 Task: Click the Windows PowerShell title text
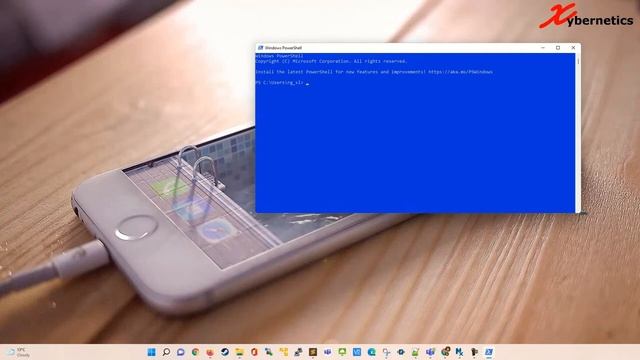283,48
